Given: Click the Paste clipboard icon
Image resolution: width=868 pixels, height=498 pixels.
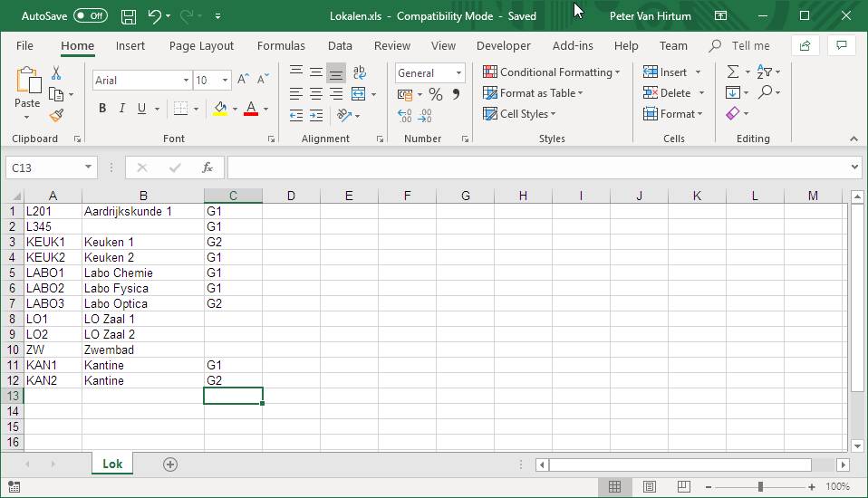Looking at the screenshot, I should (x=28, y=81).
